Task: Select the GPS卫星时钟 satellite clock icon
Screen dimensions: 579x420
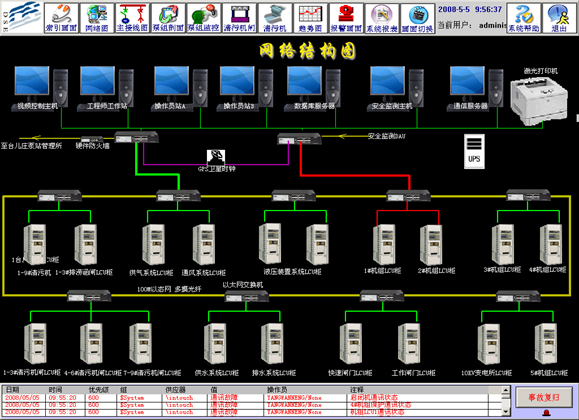Action: pos(216,157)
